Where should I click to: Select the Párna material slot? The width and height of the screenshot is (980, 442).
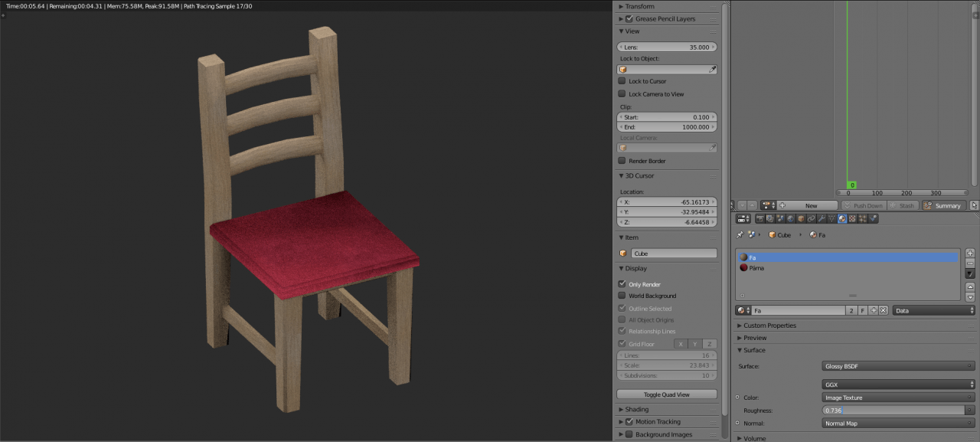(x=756, y=268)
